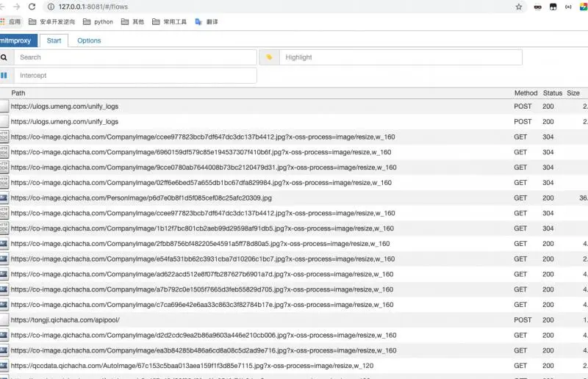
Task: Switch to the Options tab
Action: 89,40
